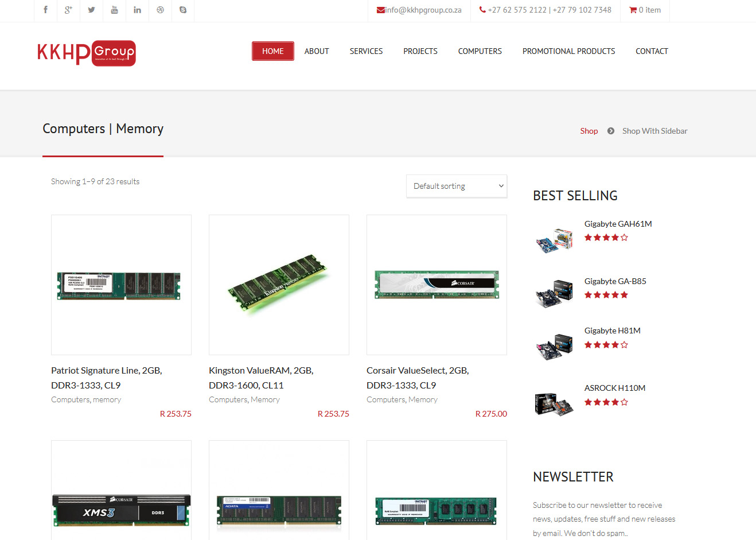Open the Twitter social icon
756x540 pixels.
pos(91,10)
